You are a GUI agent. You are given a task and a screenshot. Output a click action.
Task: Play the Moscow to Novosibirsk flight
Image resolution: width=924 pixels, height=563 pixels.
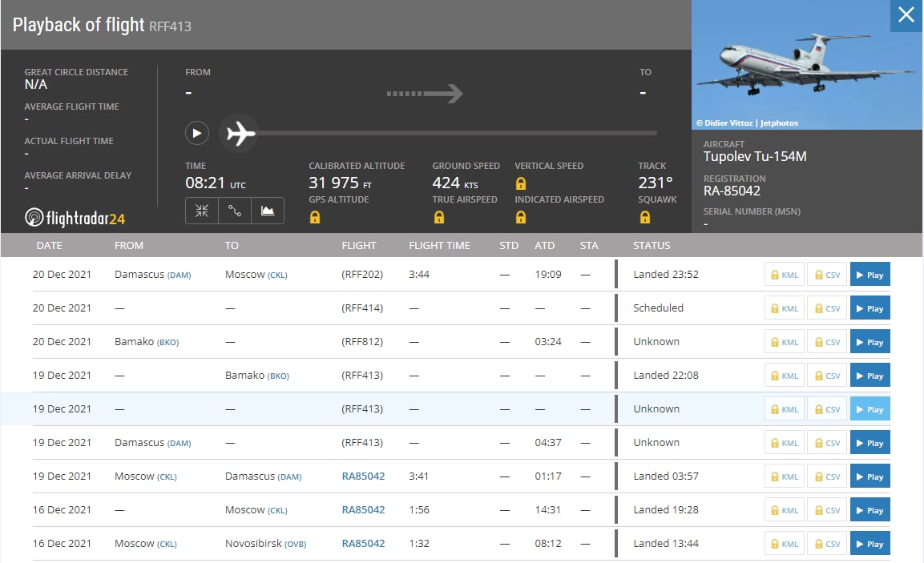click(870, 544)
